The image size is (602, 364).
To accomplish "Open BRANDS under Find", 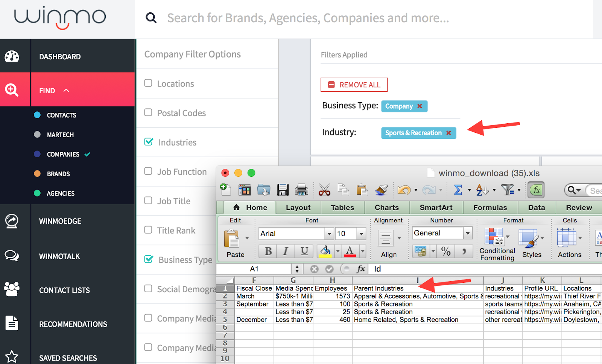I will tap(58, 174).
